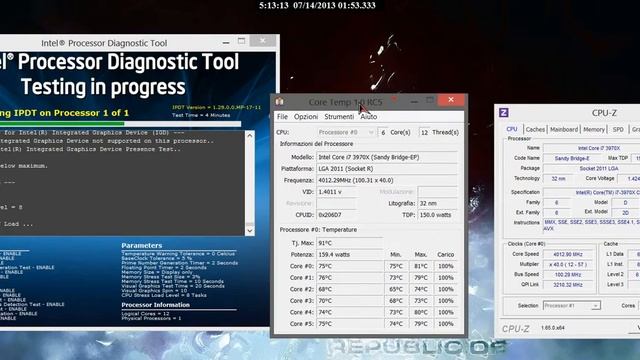Image resolution: width=640 pixels, height=360 pixels.
Task: Click the IPDT test progress bar
Action: 120,123
